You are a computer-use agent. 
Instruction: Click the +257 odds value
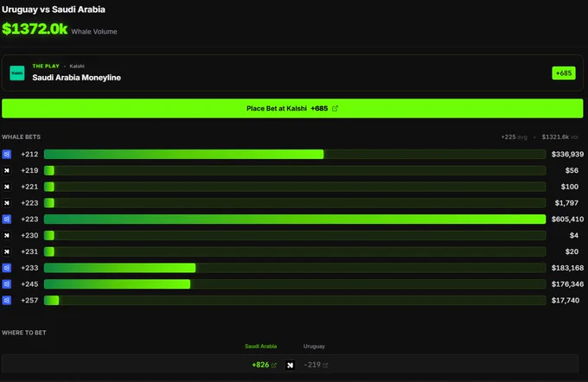coord(29,300)
